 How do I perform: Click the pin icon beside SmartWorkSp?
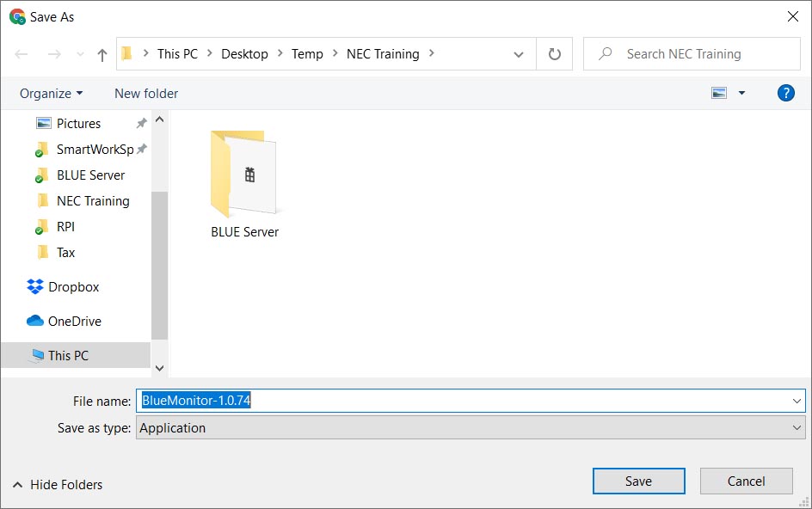tap(141, 149)
